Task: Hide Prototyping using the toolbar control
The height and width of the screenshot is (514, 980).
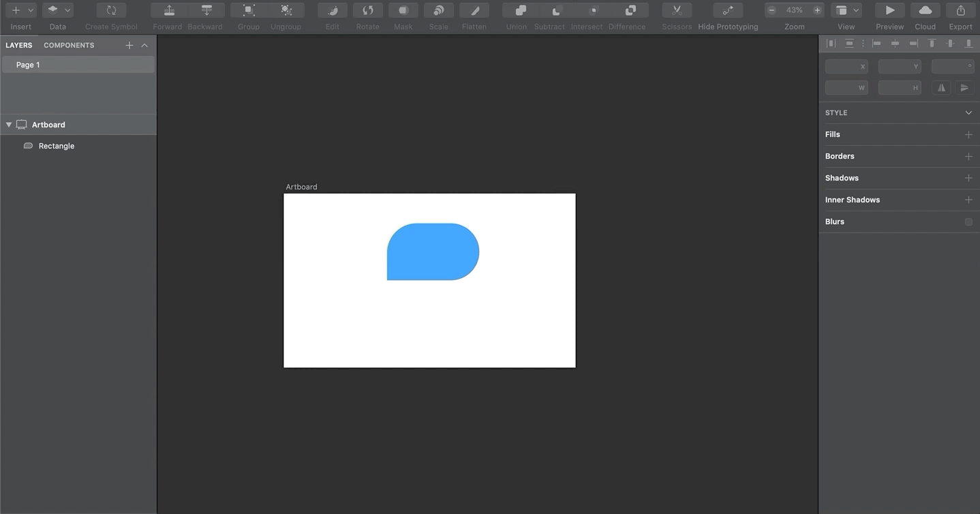Action: coord(727,10)
